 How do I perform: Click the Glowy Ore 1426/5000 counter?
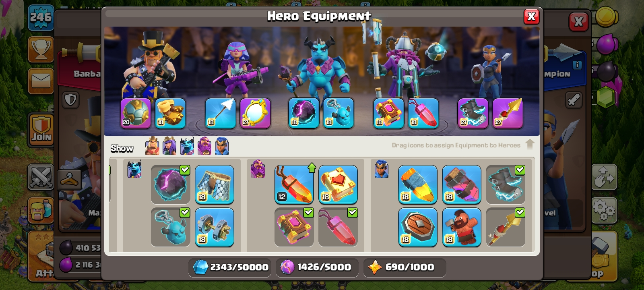[317, 267]
